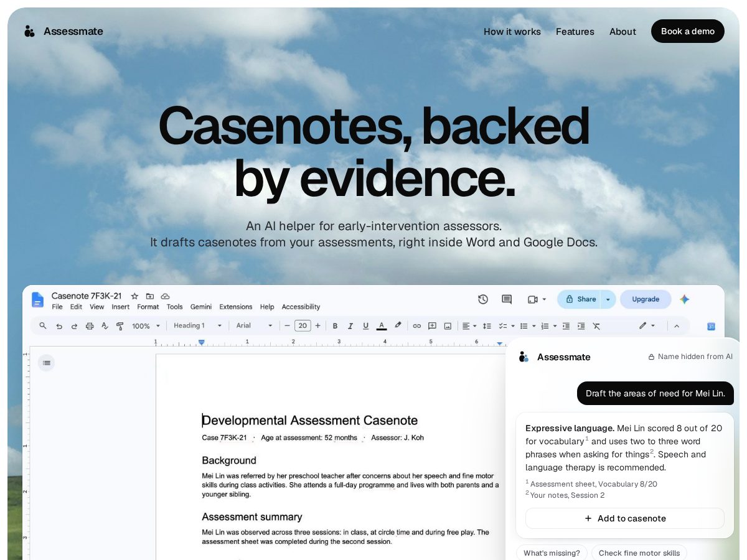Click the Gemini sparkle icon
Screen dimensions: 747x560
685,299
